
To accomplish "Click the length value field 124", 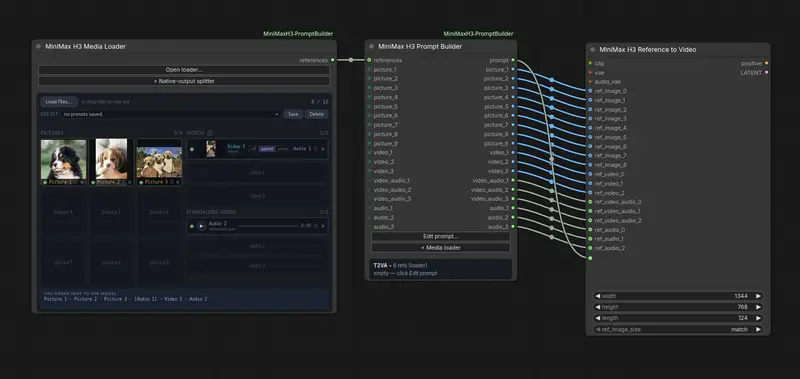I will pyautogui.click(x=742, y=318).
